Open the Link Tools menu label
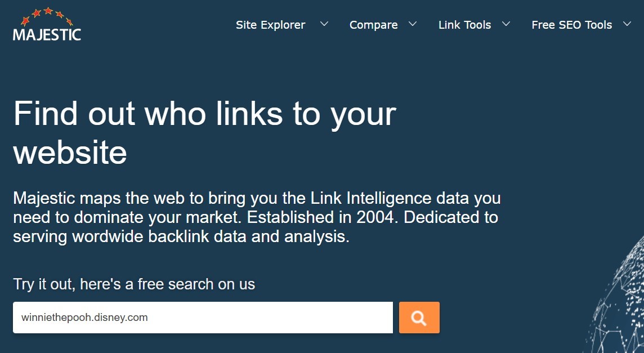Screen dimensions: 644x353 (x=464, y=25)
